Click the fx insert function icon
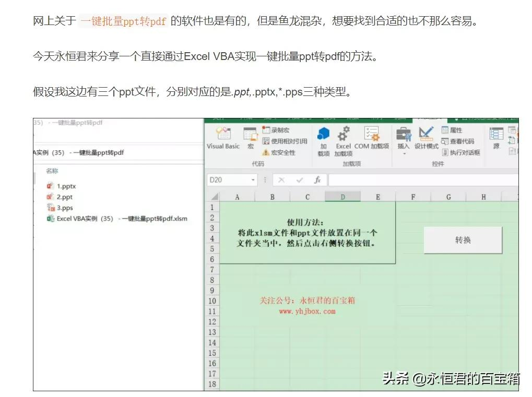 coord(317,179)
